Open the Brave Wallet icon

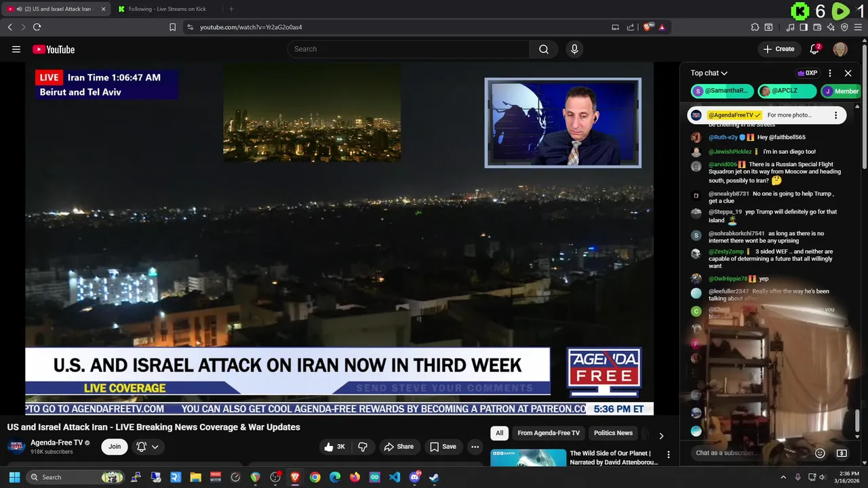pyautogui.click(x=817, y=27)
